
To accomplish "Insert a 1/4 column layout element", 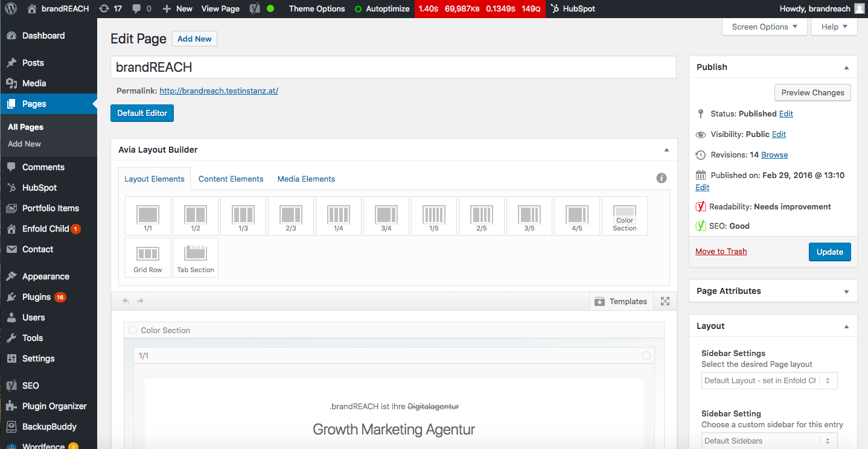I will [x=339, y=216].
